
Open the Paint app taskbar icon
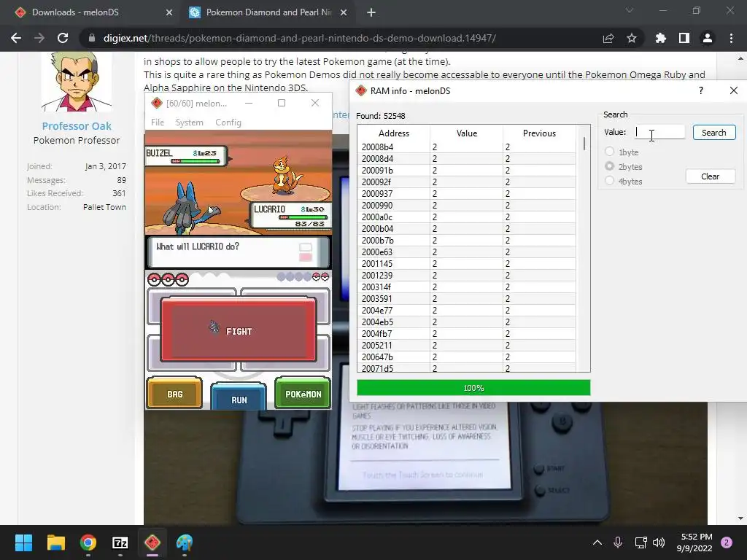tap(185, 542)
